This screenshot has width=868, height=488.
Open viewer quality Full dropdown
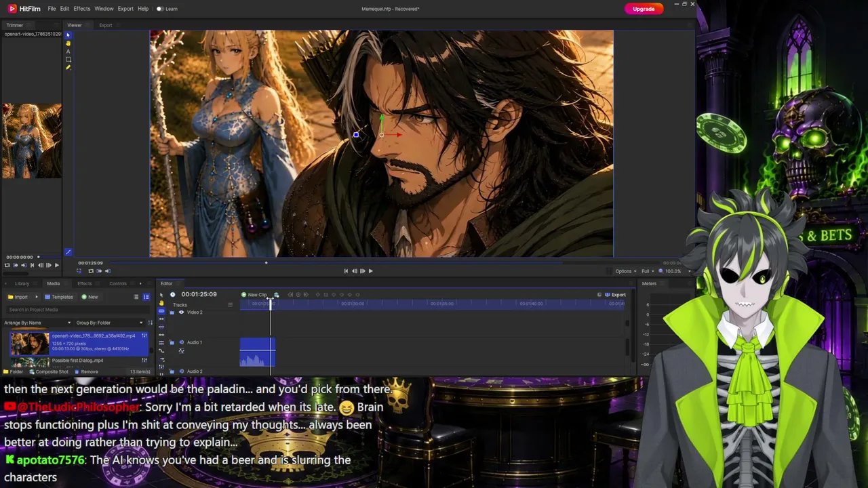click(x=647, y=271)
